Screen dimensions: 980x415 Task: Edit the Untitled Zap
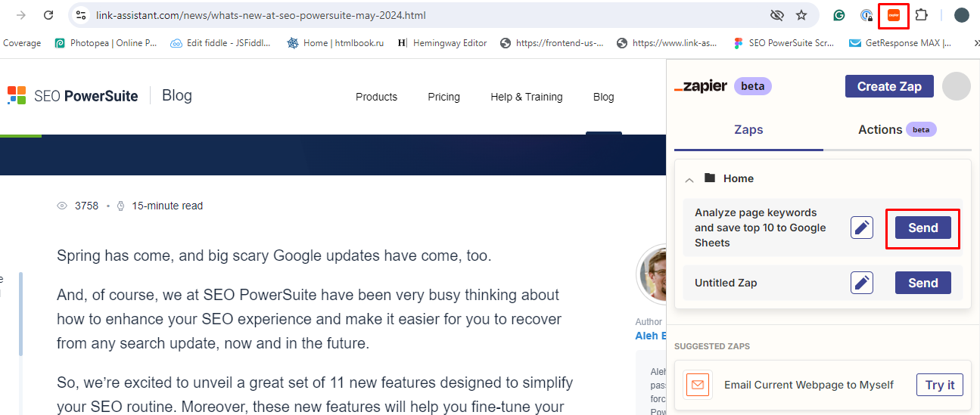(x=862, y=283)
